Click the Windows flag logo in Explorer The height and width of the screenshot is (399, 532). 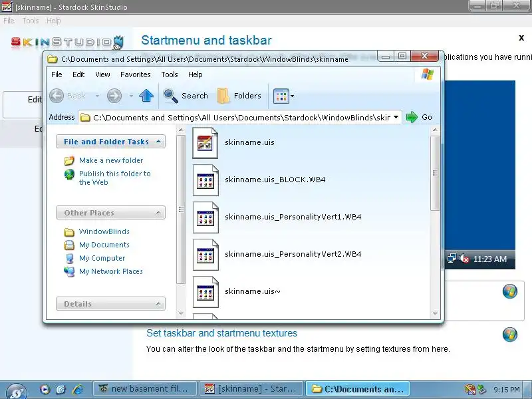pyautogui.click(x=428, y=74)
